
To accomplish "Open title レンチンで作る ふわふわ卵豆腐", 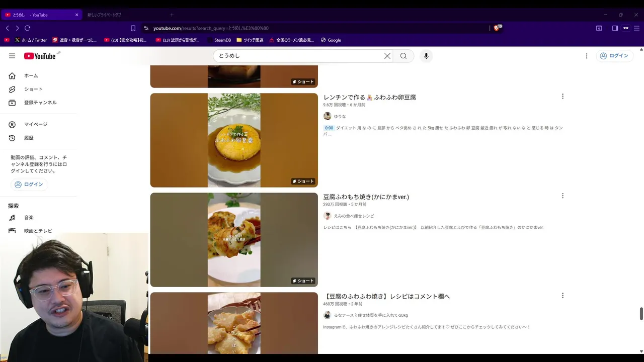I will tap(369, 97).
